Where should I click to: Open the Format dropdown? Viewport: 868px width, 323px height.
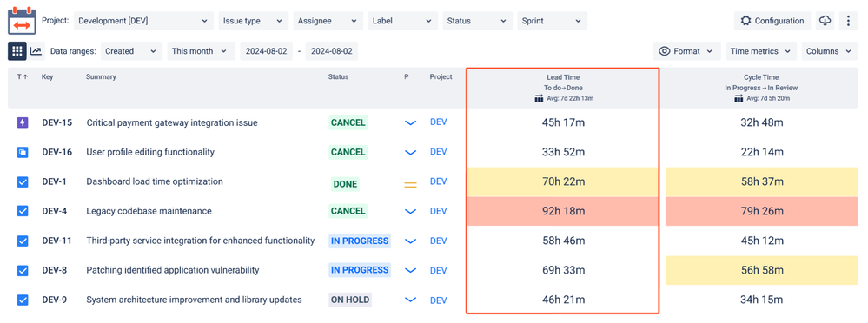tap(687, 51)
